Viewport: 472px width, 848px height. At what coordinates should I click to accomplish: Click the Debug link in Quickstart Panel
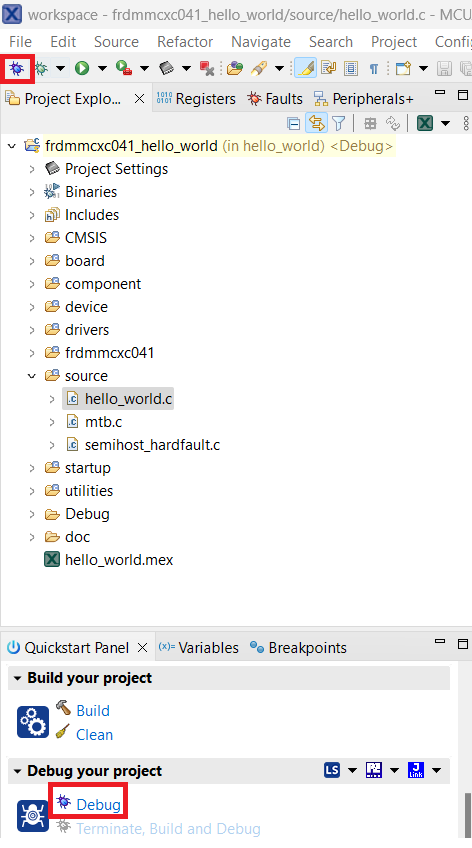(x=98, y=805)
